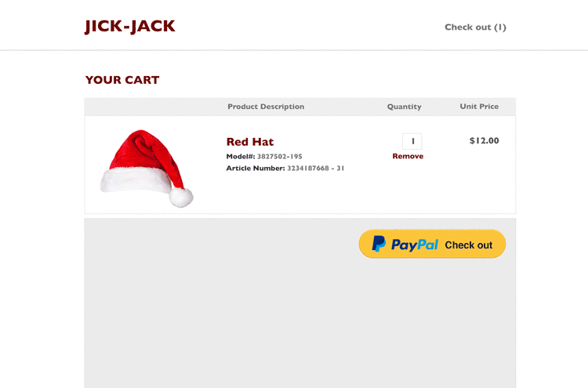Image resolution: width=588 pixels, height=388 pixels.
Task: Select the Unit Price column header
Action: coord(479,107)
